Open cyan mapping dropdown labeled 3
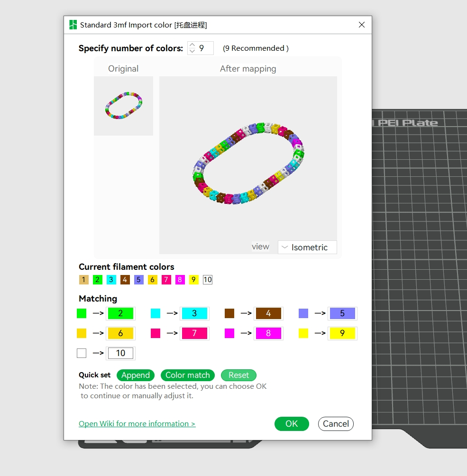This screenshot has height=476, width=467. coord(194,313)
